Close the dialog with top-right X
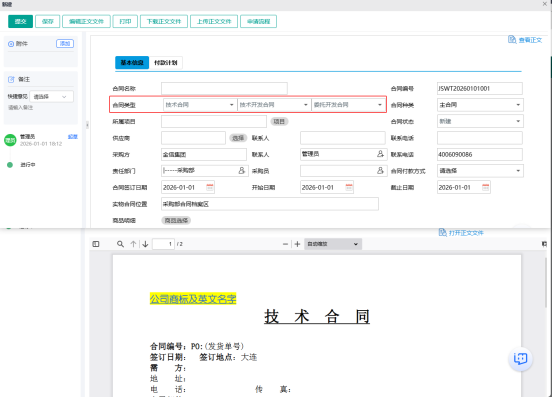The height and width of the screenshot is (397, 553). coord(545,4)
